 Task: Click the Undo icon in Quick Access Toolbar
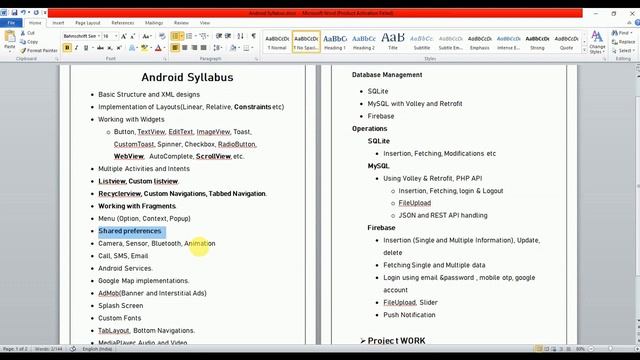(x=23, y=13)
